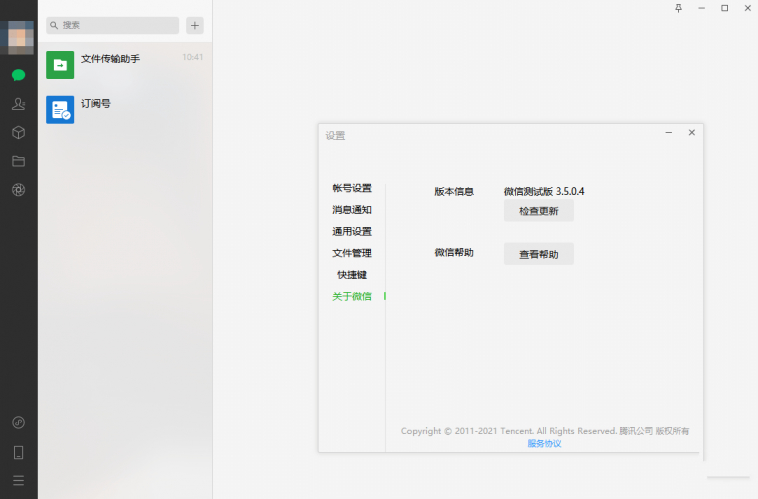Switch to 帐号设置 settings tab

(x=352, y=188)
